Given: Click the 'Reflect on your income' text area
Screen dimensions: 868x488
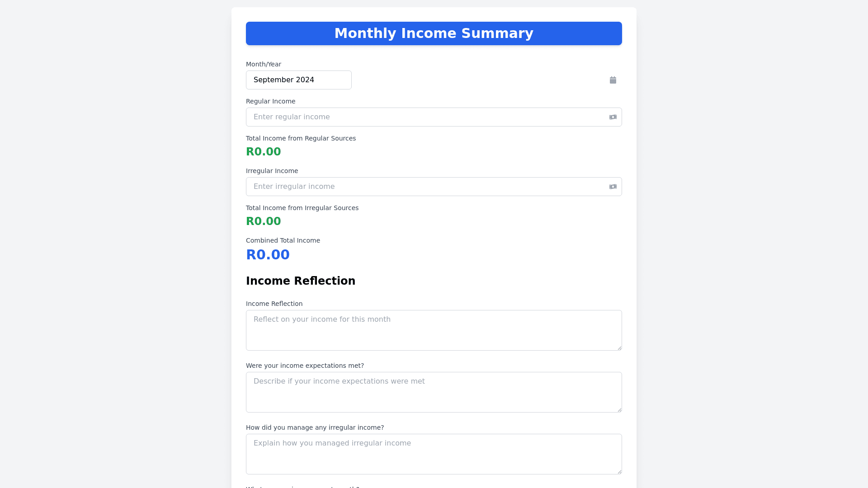Looking at the screenshot, I should (433, 330).
